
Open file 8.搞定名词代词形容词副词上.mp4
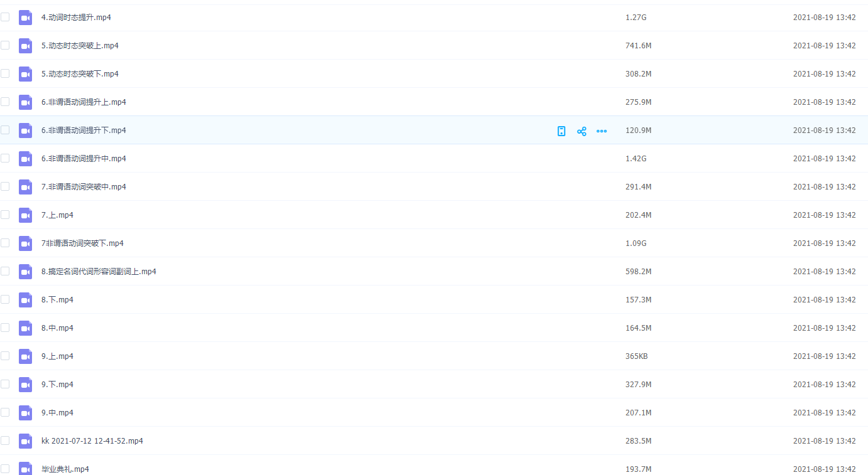click(x=99, y=272)
